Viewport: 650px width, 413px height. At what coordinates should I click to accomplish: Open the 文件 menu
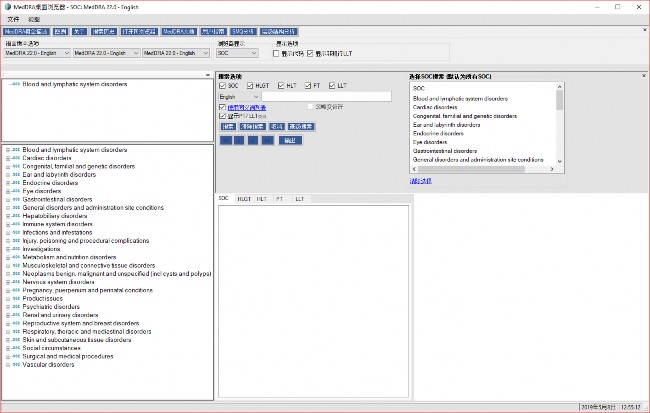click(13, 19)
